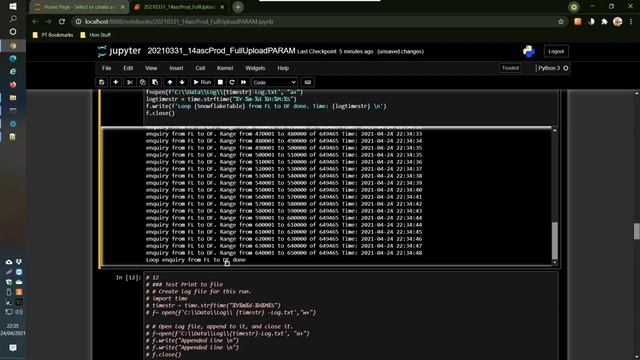Open the Cell menu
This screenshot has width=640, height=360.
200,68
